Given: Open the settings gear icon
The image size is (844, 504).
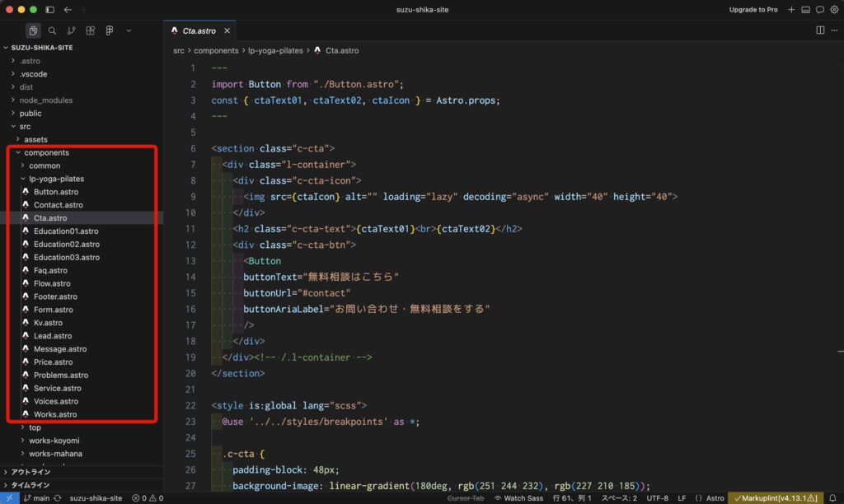Looking at the screenshot, I should pyautogui.click(x=834, y=10).
